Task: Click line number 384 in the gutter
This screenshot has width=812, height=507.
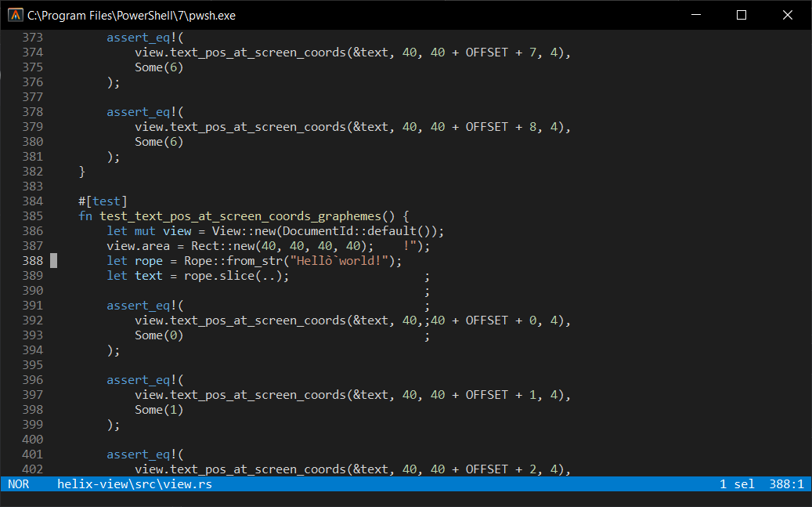Action: 33,201
